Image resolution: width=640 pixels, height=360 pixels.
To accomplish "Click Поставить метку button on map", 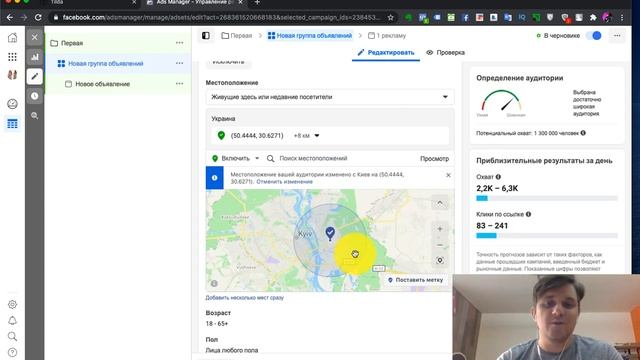I will pos(415,280).
